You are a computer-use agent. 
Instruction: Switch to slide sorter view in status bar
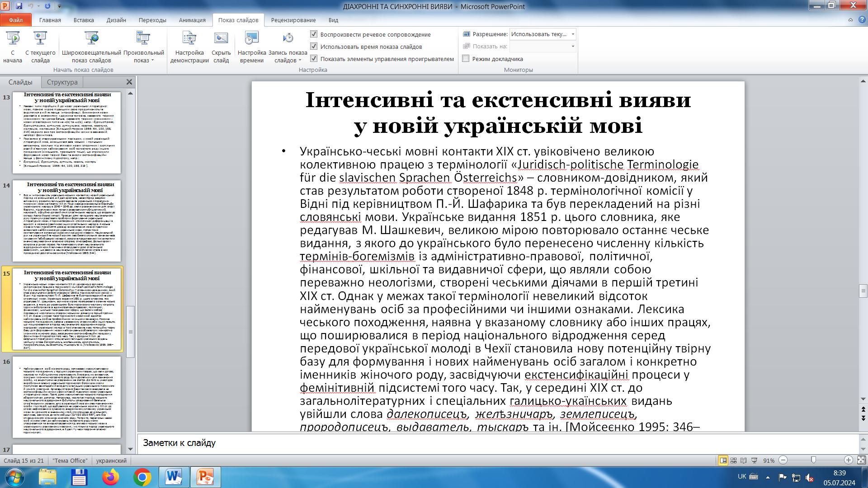(733, 460)
